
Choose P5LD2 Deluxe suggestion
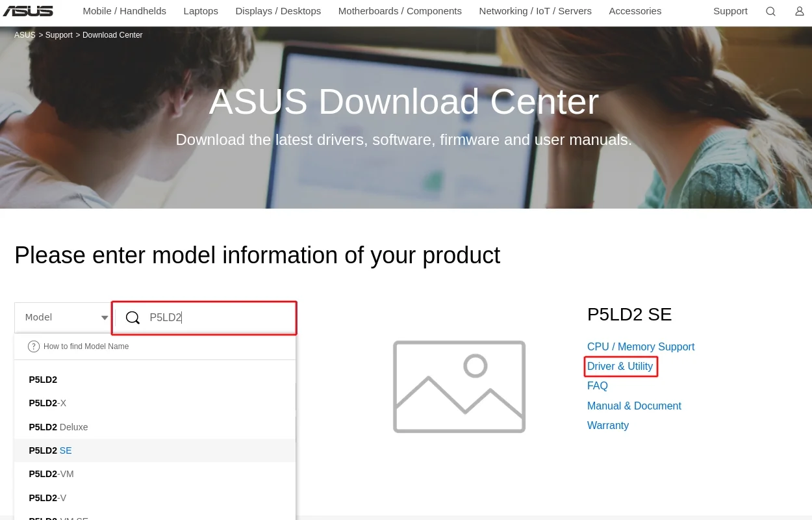pos(58,427)
